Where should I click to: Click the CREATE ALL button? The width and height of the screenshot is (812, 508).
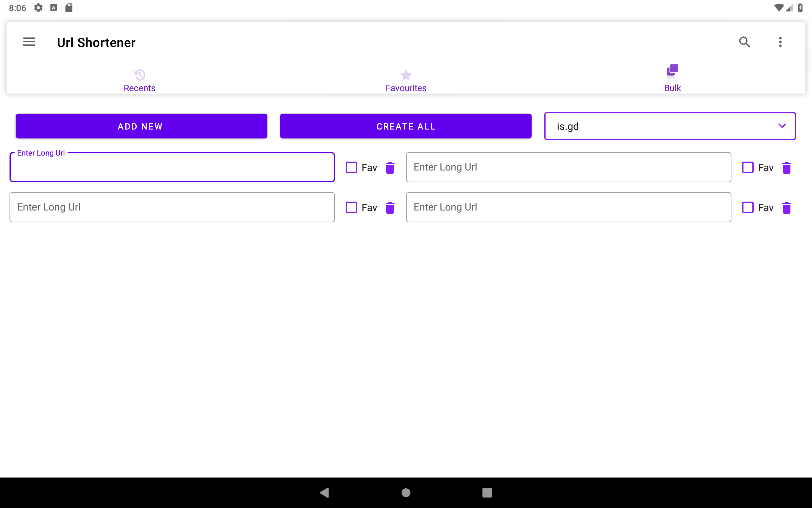tap(406, 126)
